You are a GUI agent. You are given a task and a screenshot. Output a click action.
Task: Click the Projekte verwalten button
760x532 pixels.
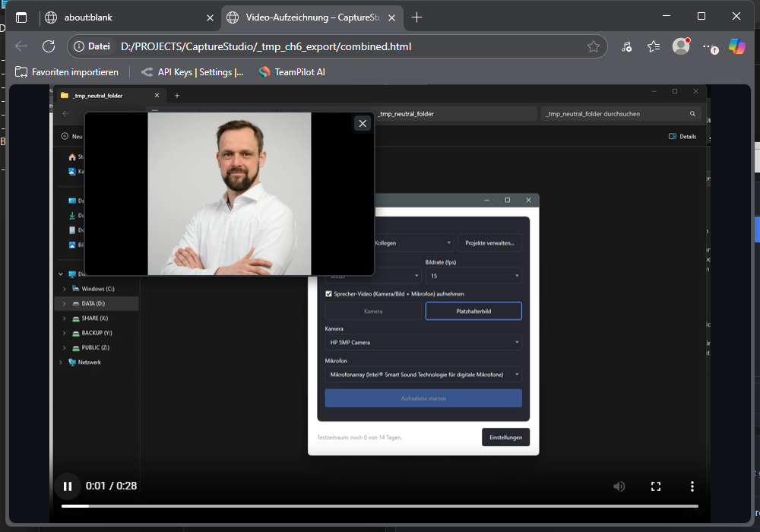point(489,242)
